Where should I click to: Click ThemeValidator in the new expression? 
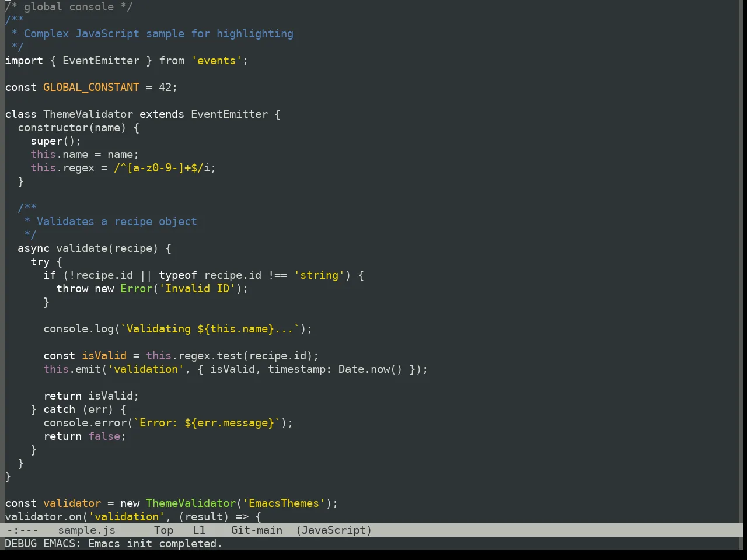pyautogui.click(x=191, y=503)
